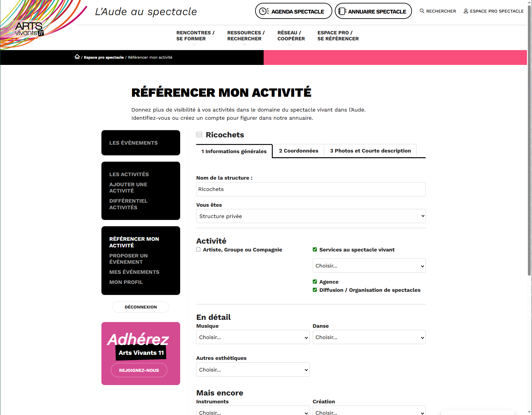Open the Services au spectacle vivant dropdown

369,266
